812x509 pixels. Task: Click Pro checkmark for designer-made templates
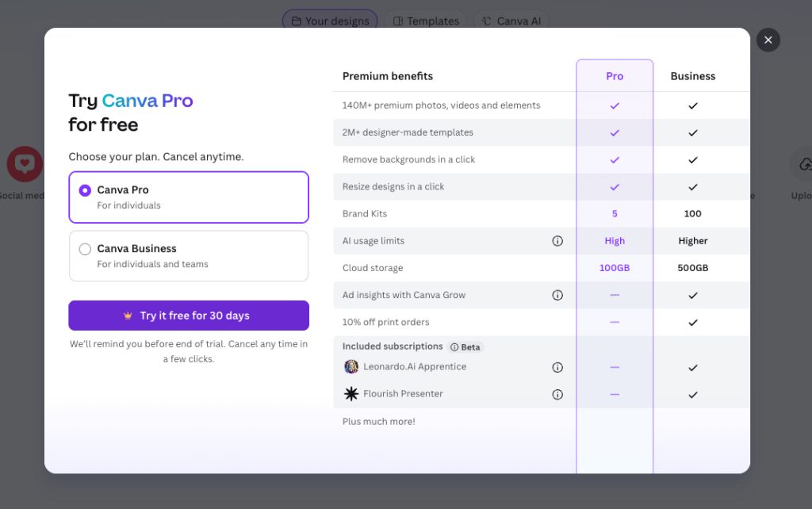(615, 132)
